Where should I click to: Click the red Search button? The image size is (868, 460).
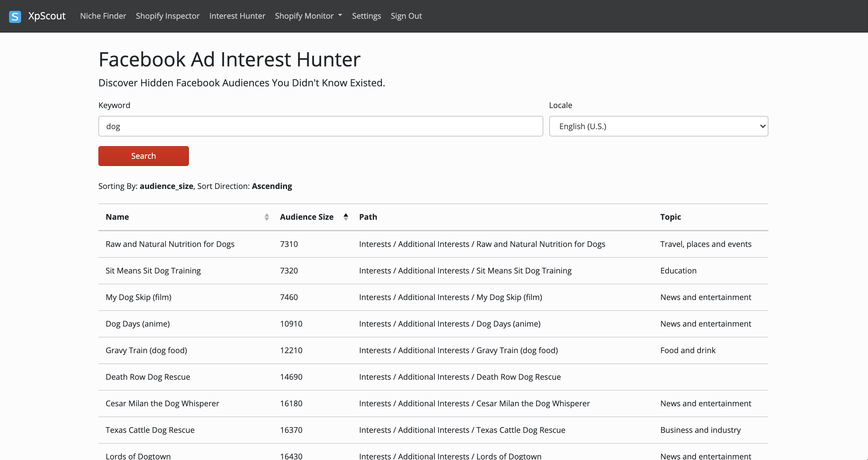[144, 156]
